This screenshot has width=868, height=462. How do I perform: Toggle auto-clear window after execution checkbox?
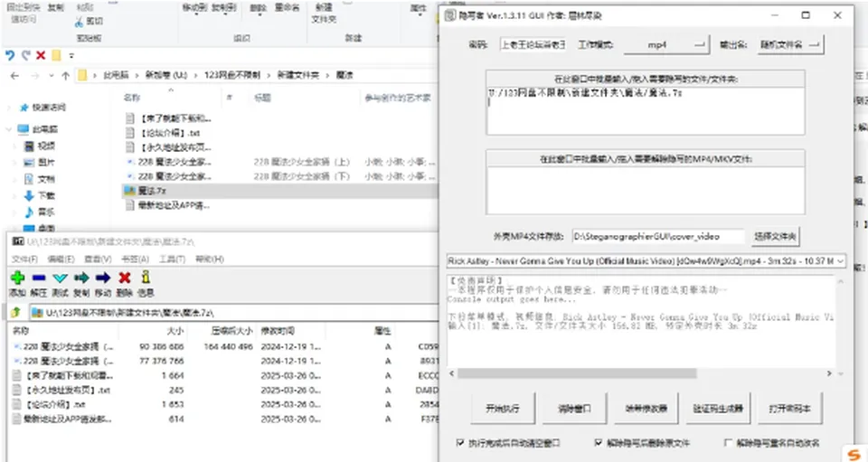coord(460,443)
